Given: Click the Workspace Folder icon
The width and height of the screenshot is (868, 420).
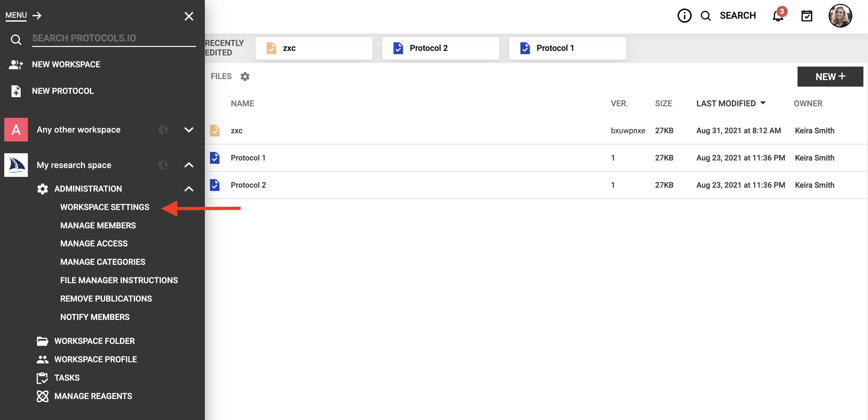Looking at the screenshot, I should [x=43, y=341].
